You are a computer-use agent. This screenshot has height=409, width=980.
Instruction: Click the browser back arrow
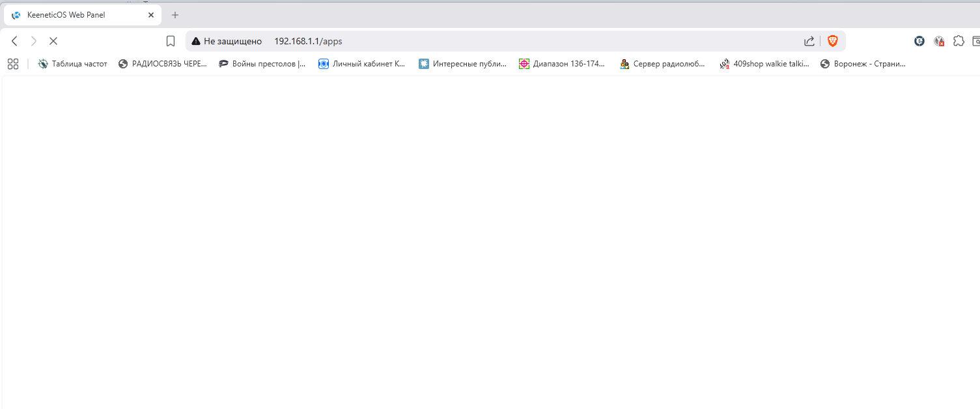click(14, 41)
